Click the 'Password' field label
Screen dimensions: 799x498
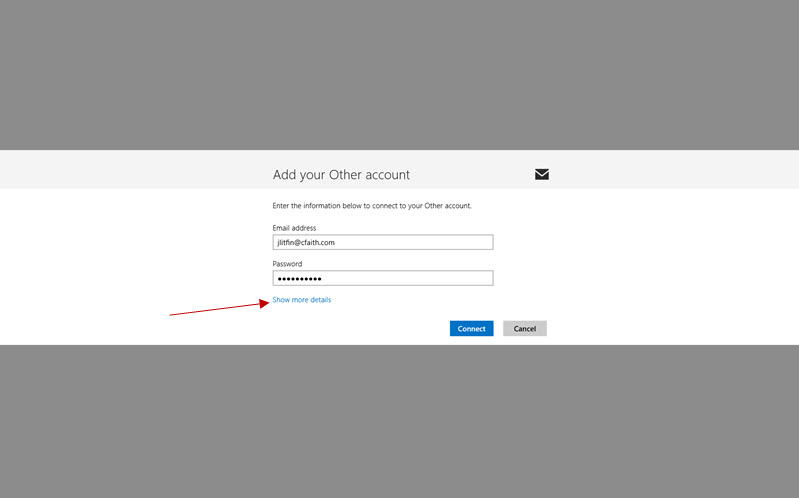(x=287, y=264)
